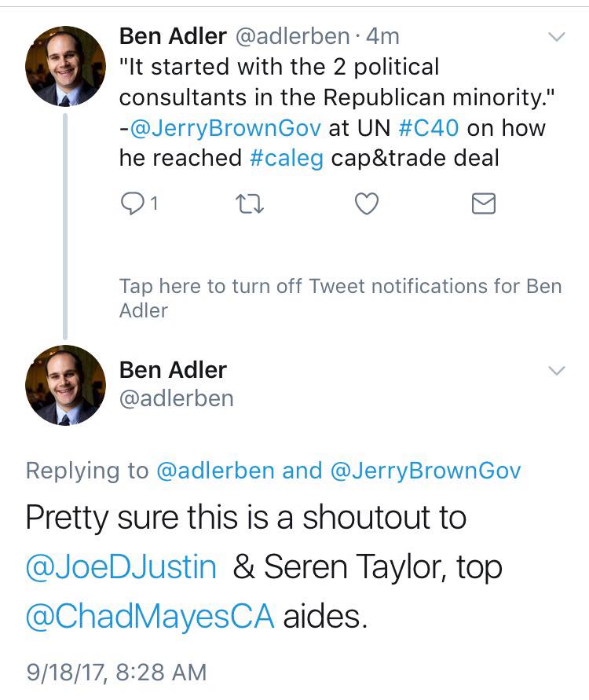Like the tweet with the heart icon
This screenshot has height=700, width=589.
[x=367, y=204]
